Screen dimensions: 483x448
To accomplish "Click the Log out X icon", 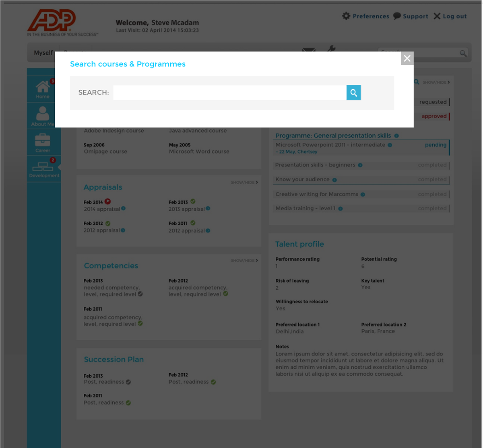I will point(437,16).
